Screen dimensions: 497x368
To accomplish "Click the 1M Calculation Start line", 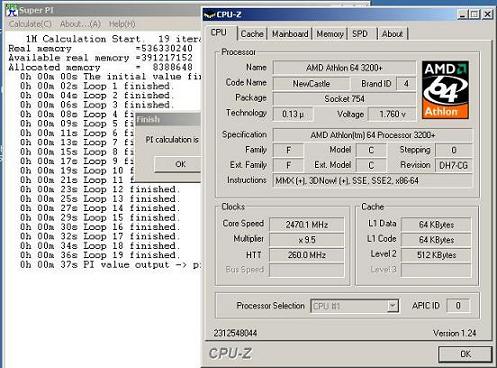I will (113, 39).
